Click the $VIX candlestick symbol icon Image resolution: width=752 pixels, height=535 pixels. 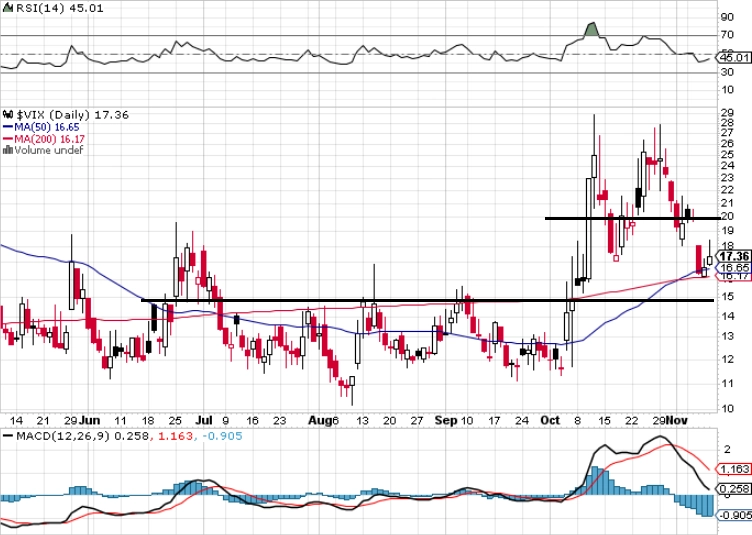point(8,115)
